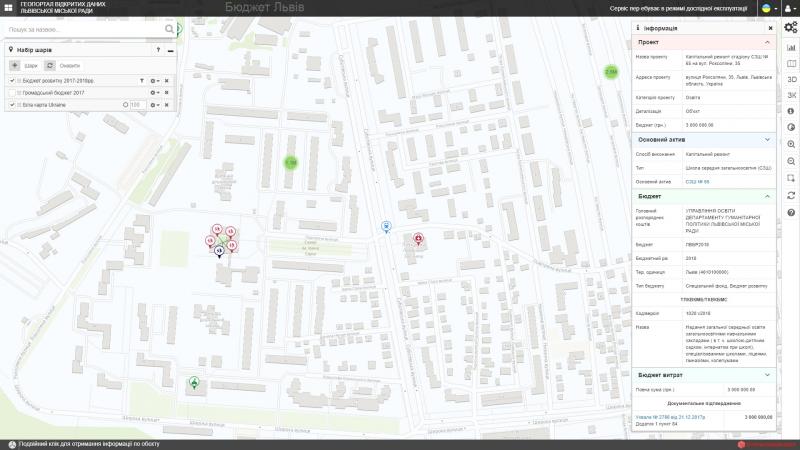Expand the Основний актив section chevron
The height and width of the screenshot is (450, 800).
[767, 140]
